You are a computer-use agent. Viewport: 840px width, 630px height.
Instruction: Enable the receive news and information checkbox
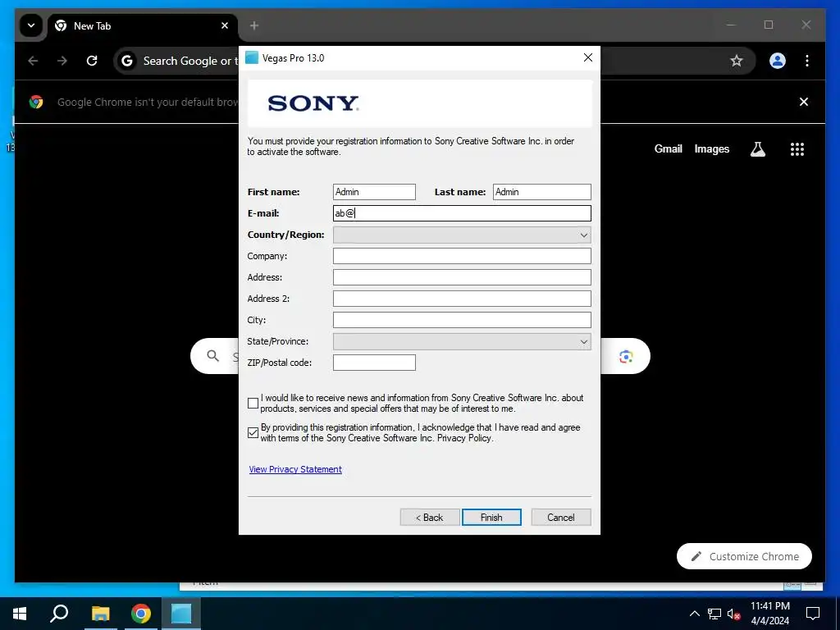[253, 403]
